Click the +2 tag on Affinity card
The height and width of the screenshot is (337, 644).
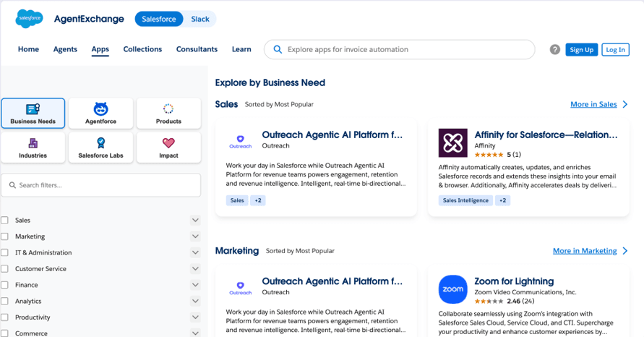(503, 200)
